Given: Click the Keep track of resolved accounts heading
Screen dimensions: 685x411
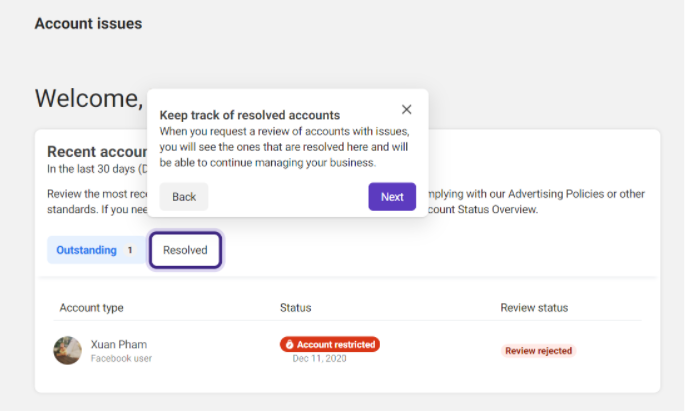Looking at the screenshot, I should [x=249, y=115].
